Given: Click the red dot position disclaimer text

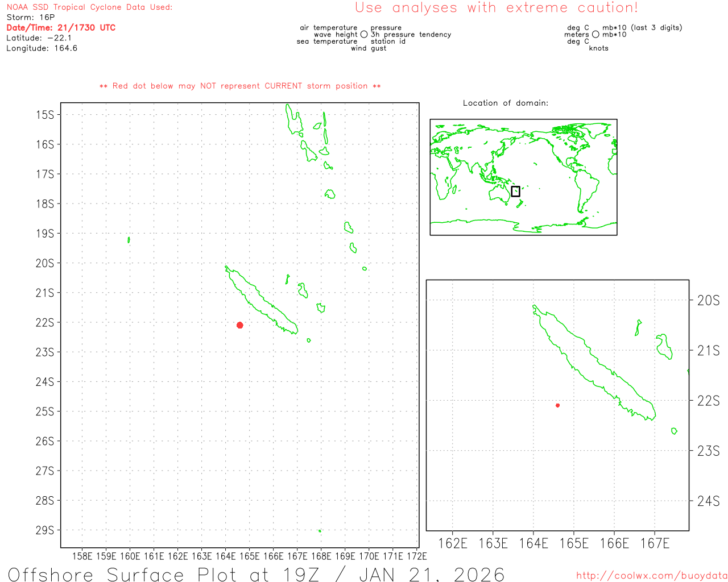Looking at the screenshot, I should 240,86.
